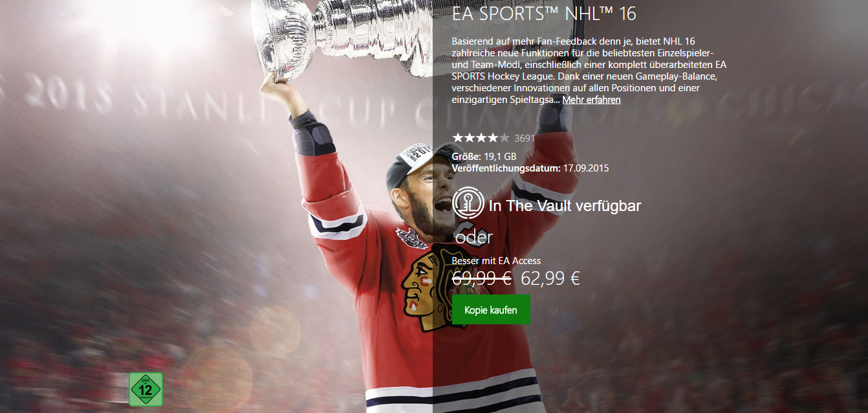Click the USK 12 age rating badge

coord(146,390)
